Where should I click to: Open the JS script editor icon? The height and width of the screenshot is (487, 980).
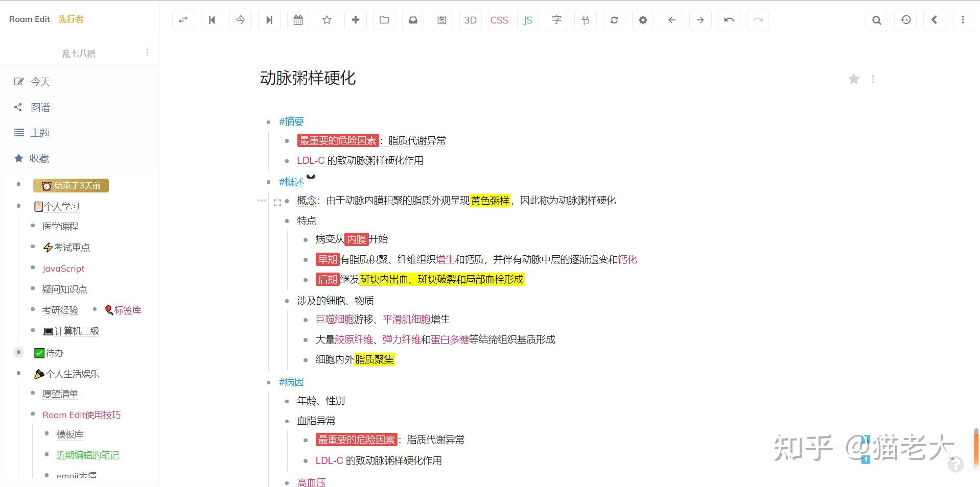pyautogui.click(x=527, y=20)
